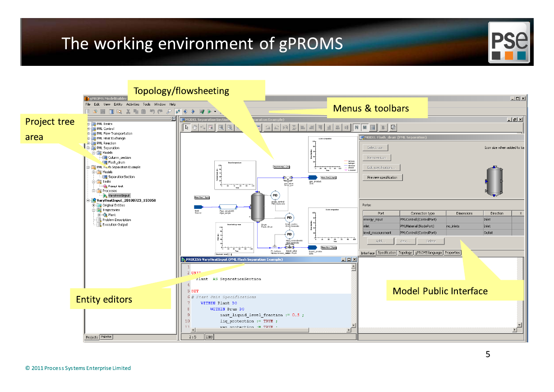Open the Entity menu
The width and height of the screenshot is (554, 392).
[x=118, y=104]
